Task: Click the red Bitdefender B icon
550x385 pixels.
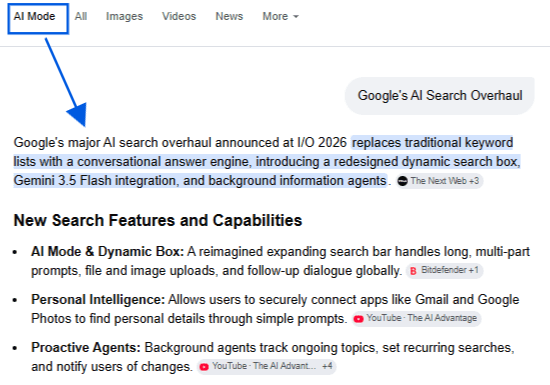Action: point(414,271)
